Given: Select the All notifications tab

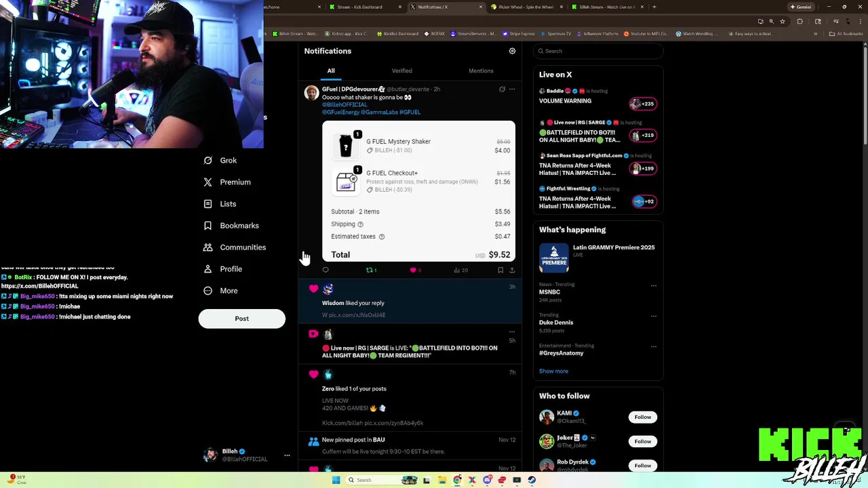Looking at the screenshot, I should (x=331, y=70).
